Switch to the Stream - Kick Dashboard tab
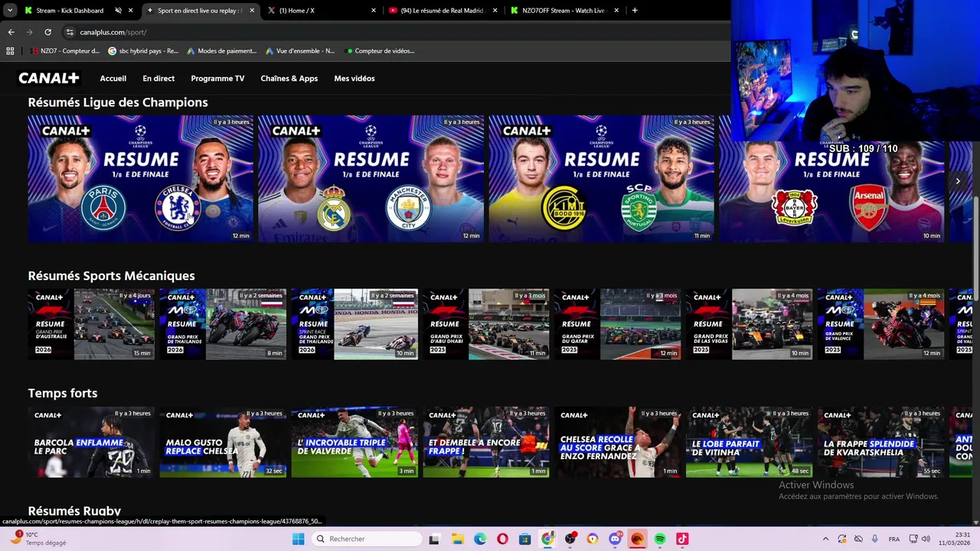The width and height of the screenshot is (980, 551). (70, 11)
